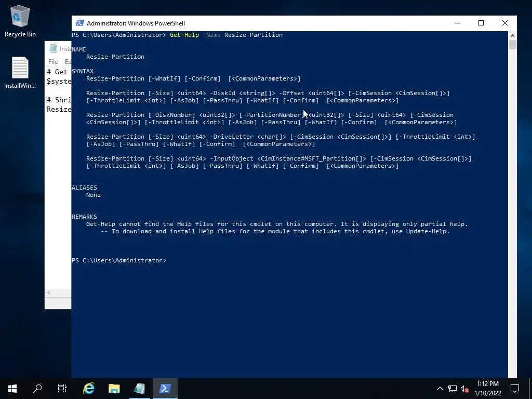Click 'Resize-Partition' under NAME heading
The height and width of the screenshot is (399, 532).
pos(115,57)
